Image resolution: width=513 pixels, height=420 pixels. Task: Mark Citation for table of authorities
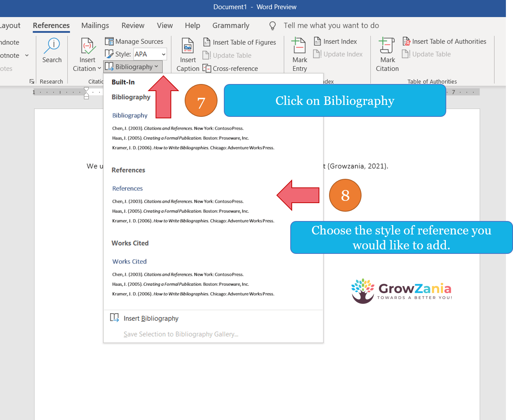point(387,54)
